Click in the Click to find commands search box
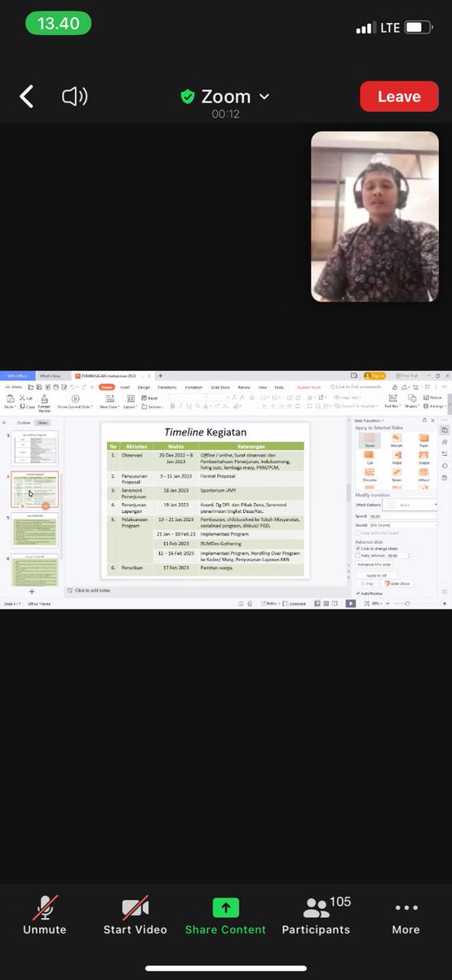The image size is (452, 980). pos(356,387)
